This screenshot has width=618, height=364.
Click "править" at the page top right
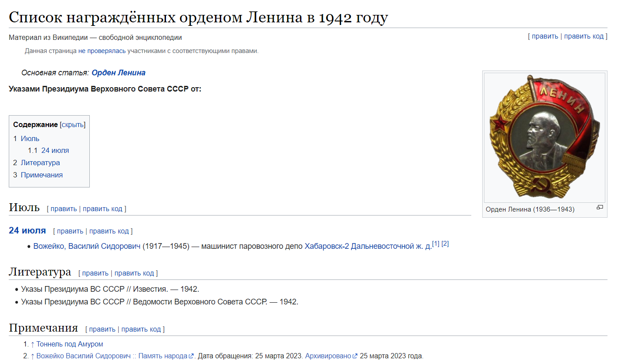pyautogui.click(x=545, y=36)
